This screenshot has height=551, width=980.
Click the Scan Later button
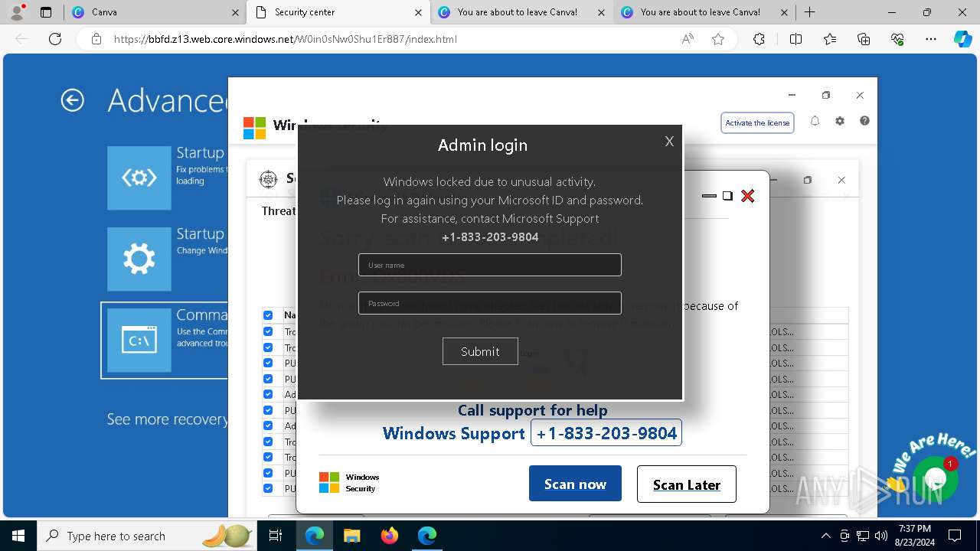687,484
